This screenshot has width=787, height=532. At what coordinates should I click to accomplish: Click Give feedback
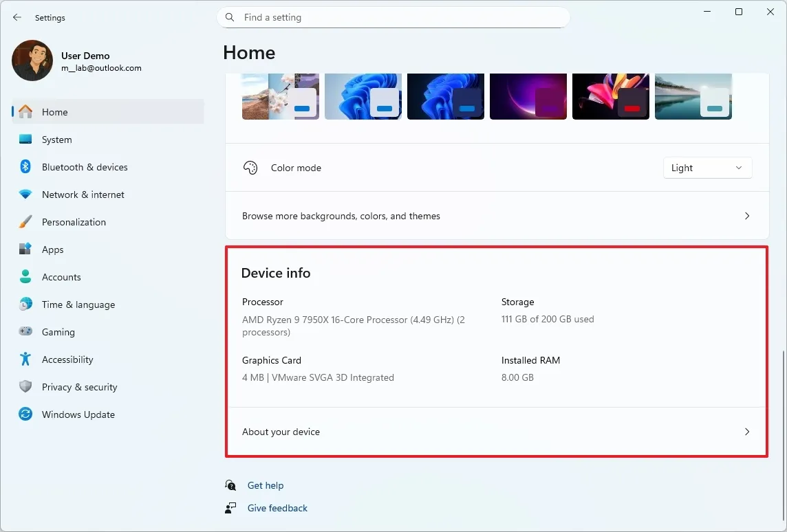(277, 508)
